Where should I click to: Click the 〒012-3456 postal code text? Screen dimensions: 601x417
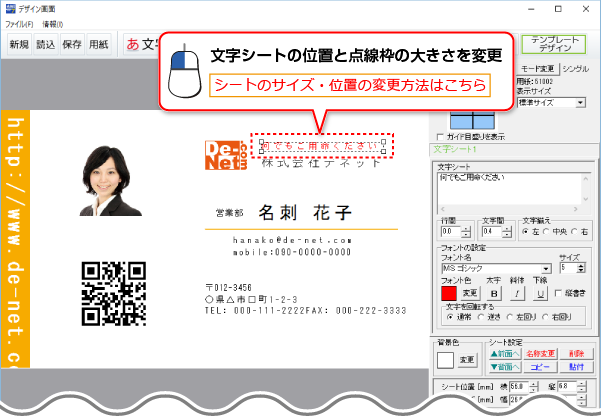[x=228, y=287]
